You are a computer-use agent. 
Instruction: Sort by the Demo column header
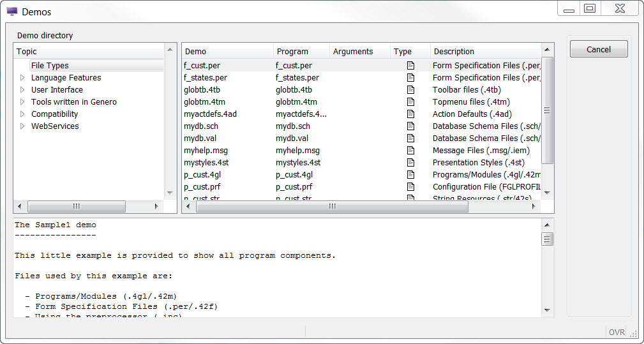[x=228, y=51]
